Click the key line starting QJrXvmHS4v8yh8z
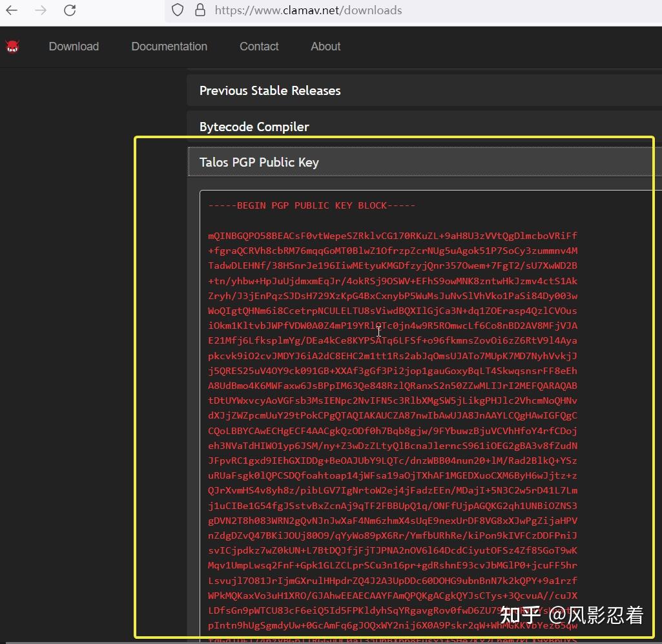The image size is (662, 644). (x=393, y=491)
